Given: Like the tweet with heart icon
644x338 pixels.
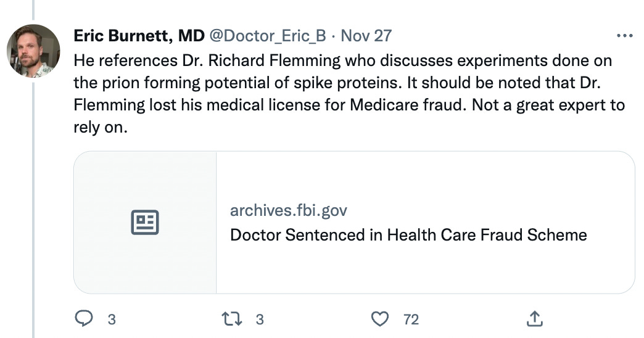Looking at the screenshot, I should (381, 319).
